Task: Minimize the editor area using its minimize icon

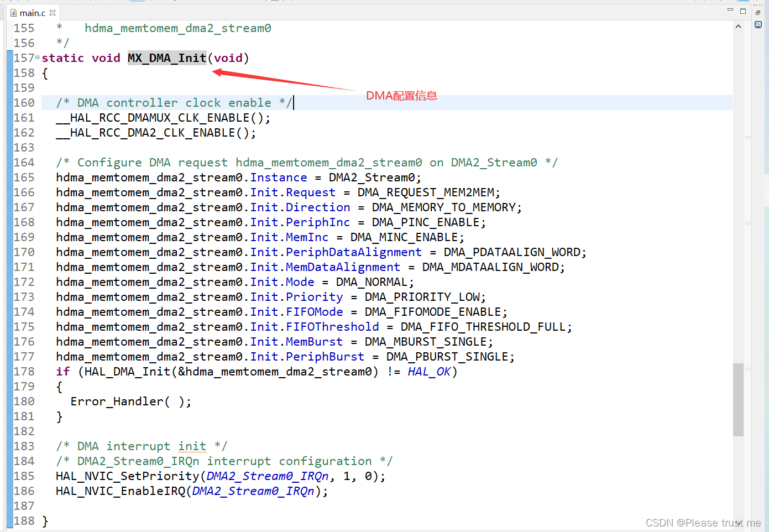Action: click(730, 11)
